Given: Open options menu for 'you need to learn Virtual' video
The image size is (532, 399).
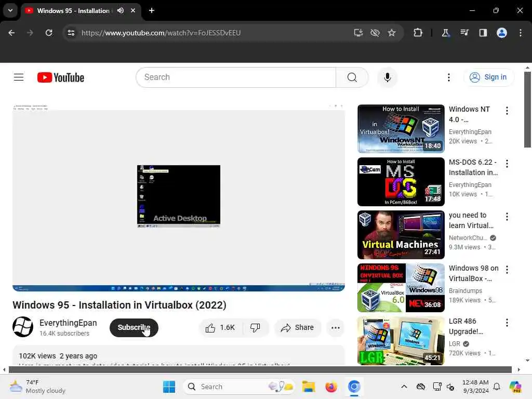Looking at the screenshot, I should [x=507, y=217].
